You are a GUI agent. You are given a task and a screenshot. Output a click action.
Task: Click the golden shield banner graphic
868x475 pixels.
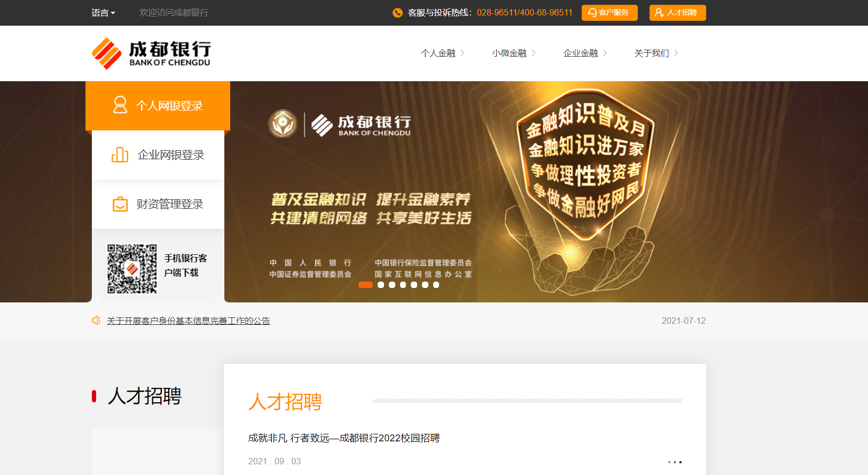(585, 165)
